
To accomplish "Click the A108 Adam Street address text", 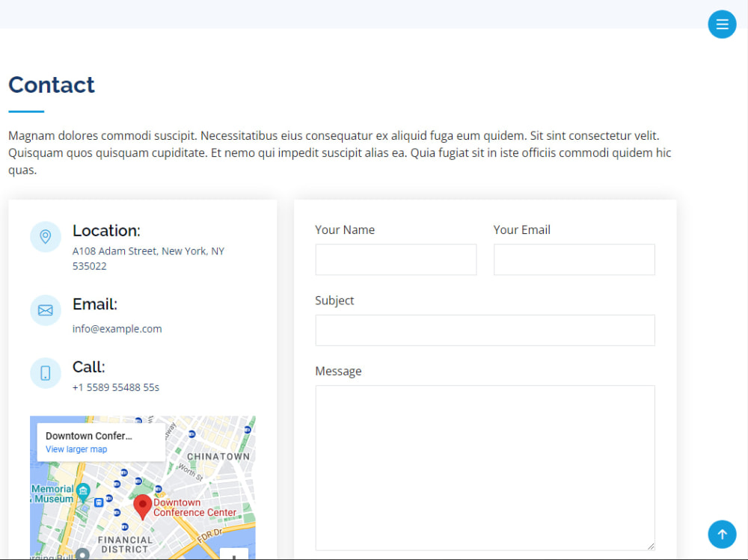I will (148, 259).
